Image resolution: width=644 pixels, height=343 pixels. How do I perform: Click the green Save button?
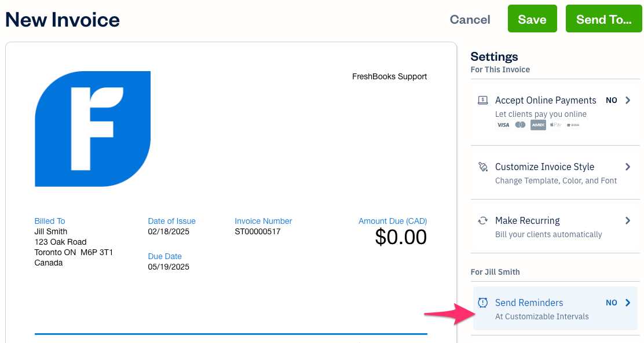pos(532,19)
